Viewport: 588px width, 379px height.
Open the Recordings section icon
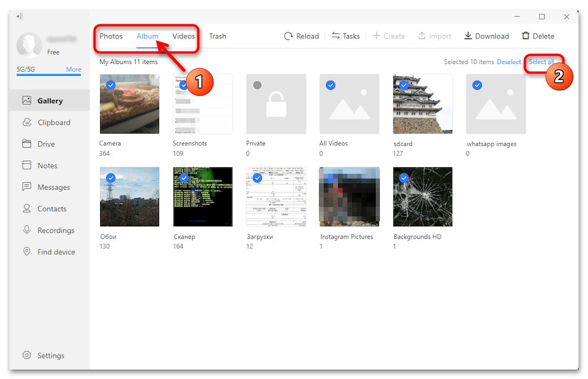(27, 230)
